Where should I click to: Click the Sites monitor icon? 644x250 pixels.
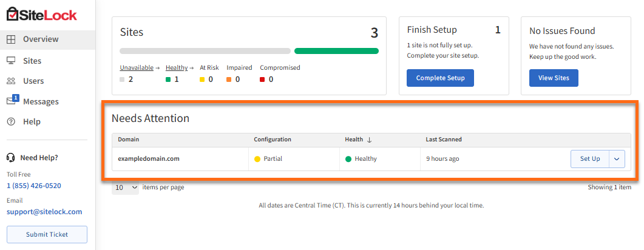click(11, 61)
